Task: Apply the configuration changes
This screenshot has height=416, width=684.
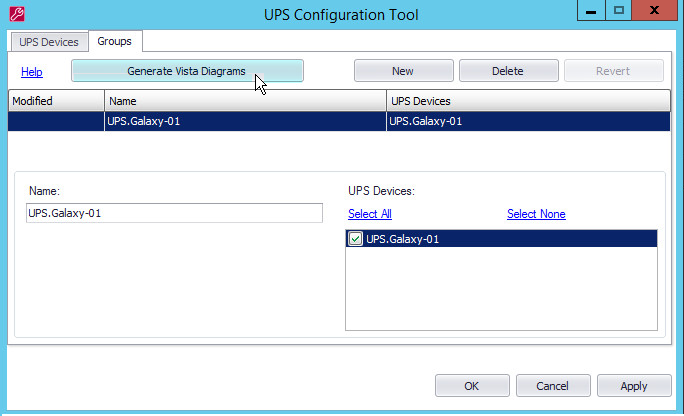Action: 634,386
